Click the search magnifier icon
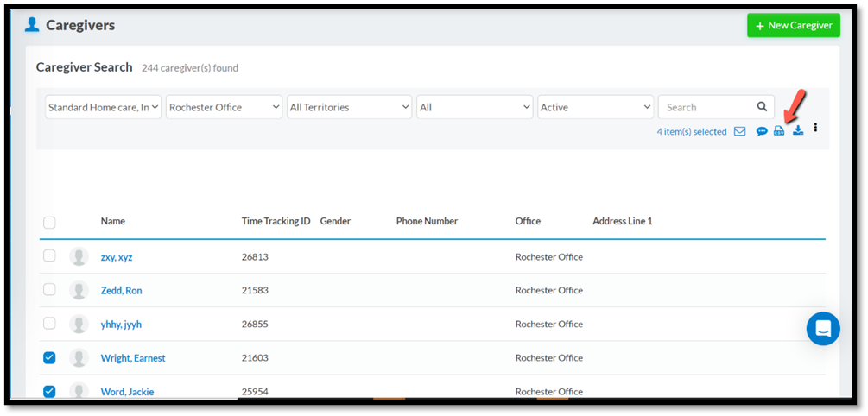868x416 pixels. coord(762,107)
